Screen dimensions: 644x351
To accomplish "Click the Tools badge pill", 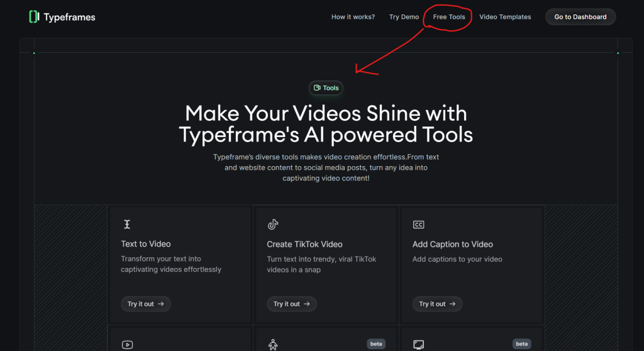I will pos(326,88).
